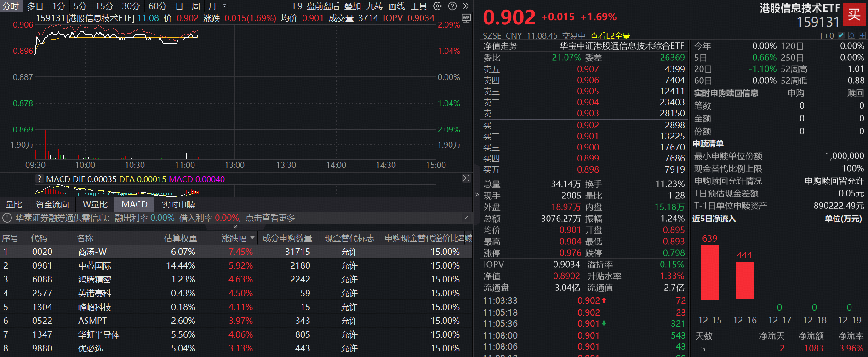Set a price alert with the bell icon
This screenshot has width=868, height=357.
(851, 35)
